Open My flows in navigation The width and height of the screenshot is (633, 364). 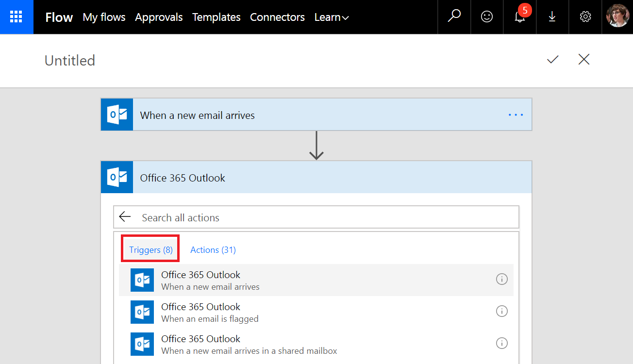point(104,17)
